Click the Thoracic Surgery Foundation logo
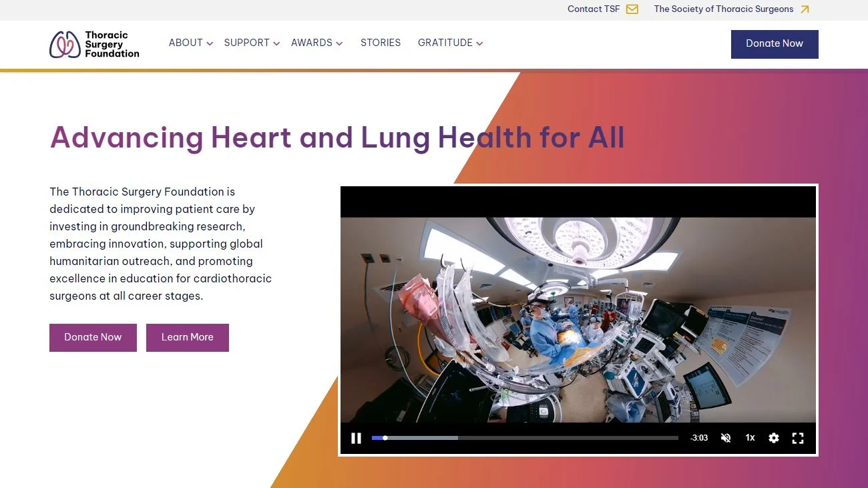Screen dimensions: 868x488 tap(94, 44)
